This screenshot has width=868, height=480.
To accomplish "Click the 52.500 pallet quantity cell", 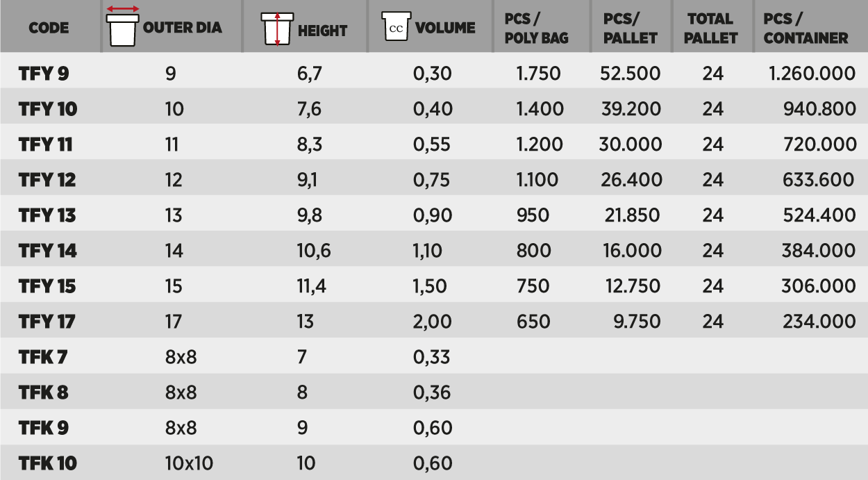I will 631,74.
